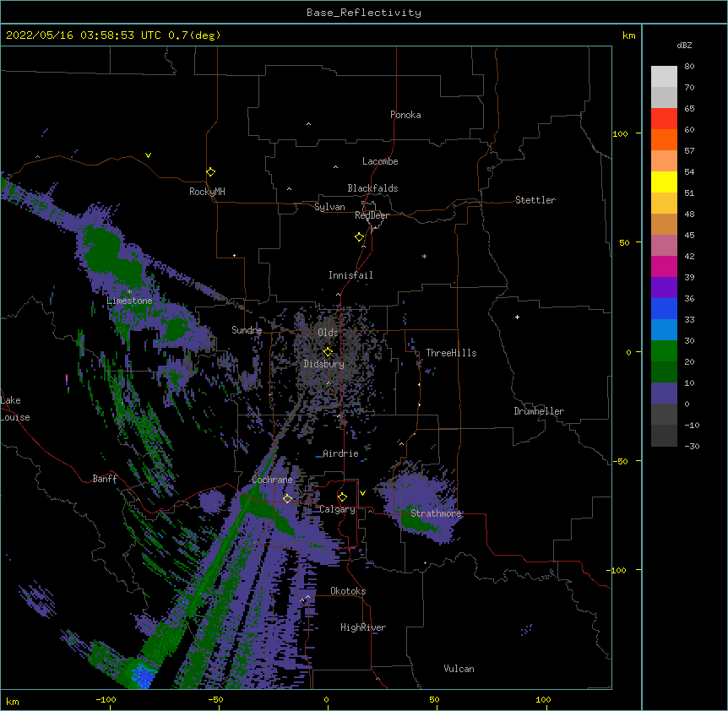
Task: Click the dBZ legend heading
Action: pos(684,45)
